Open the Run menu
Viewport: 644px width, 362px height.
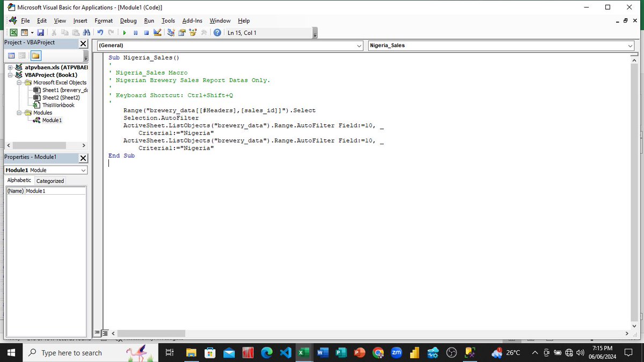(149, 20)
